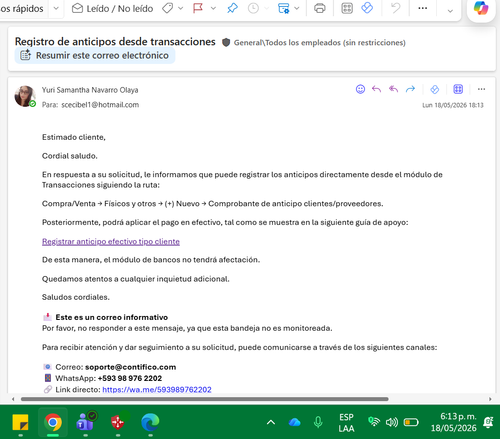The image size is (500, 439).
Task: Click the snooze clock icon
Action: [253, 8]
